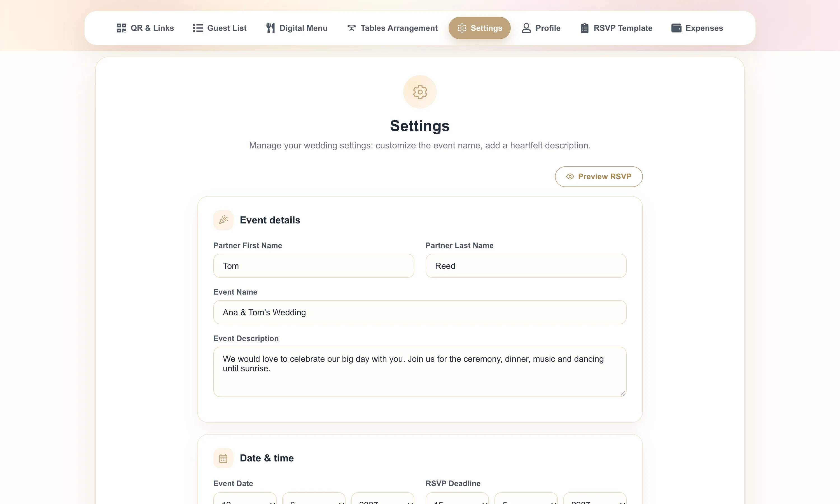Viewport: 840px width, 504px height.
Task: Click the Partner First Name label
Action: 248,246
